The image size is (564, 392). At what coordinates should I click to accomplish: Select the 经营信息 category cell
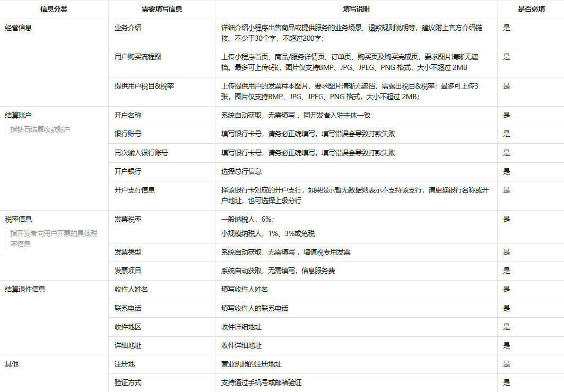19,28
